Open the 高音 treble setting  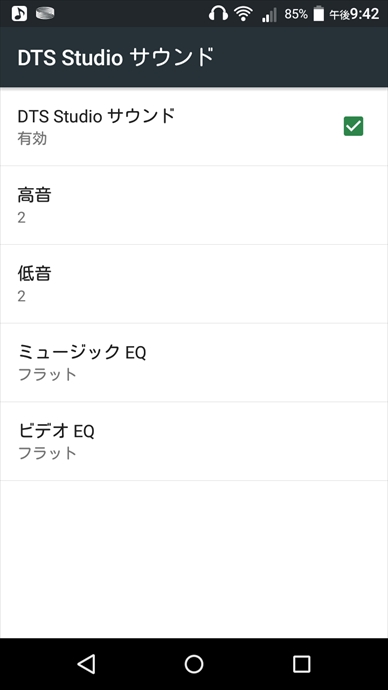194,205
